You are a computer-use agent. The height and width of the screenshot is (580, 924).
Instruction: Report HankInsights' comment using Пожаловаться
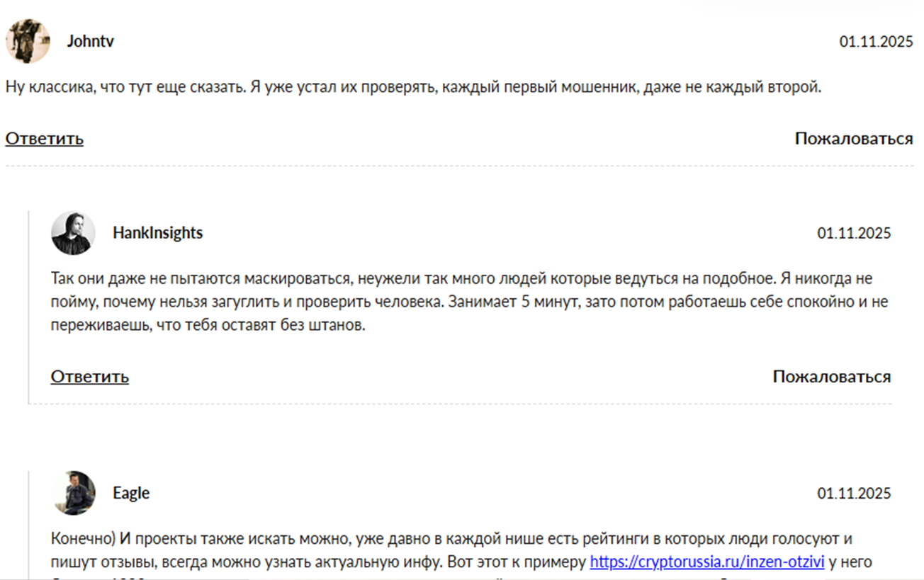pos(831,376)
